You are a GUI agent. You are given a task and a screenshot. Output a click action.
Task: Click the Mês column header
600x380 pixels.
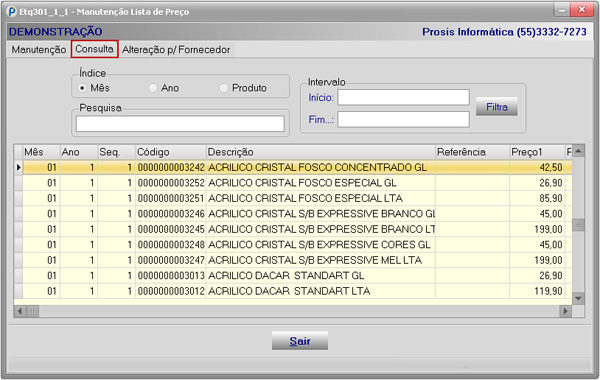click(x=41, y=152)
